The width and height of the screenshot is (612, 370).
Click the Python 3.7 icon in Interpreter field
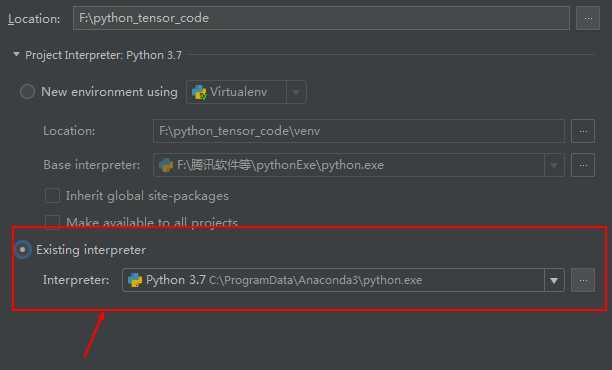[x=135, y=280]
